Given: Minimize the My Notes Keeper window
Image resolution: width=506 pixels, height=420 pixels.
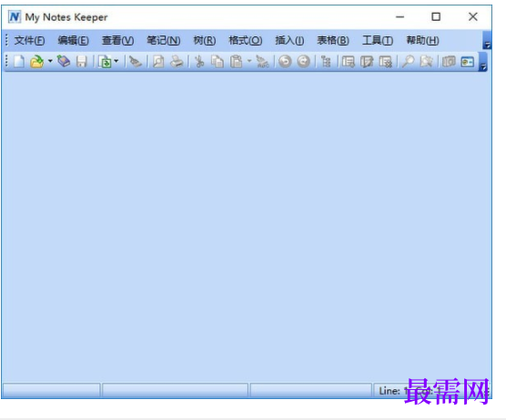Looking at the screenshot, I should [400, 16].
